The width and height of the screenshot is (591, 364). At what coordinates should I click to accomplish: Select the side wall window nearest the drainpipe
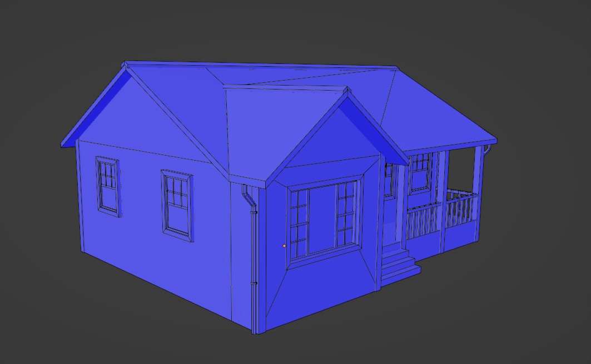177,206
